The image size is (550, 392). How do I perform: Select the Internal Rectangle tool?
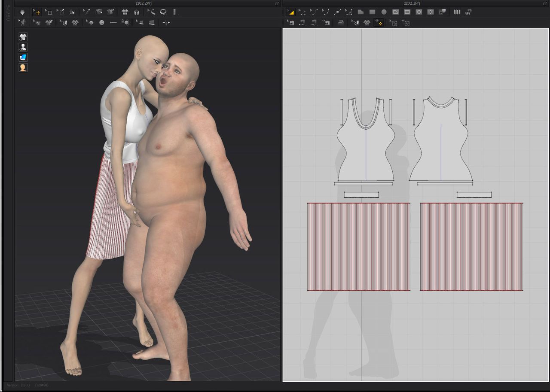pos(407,12)
